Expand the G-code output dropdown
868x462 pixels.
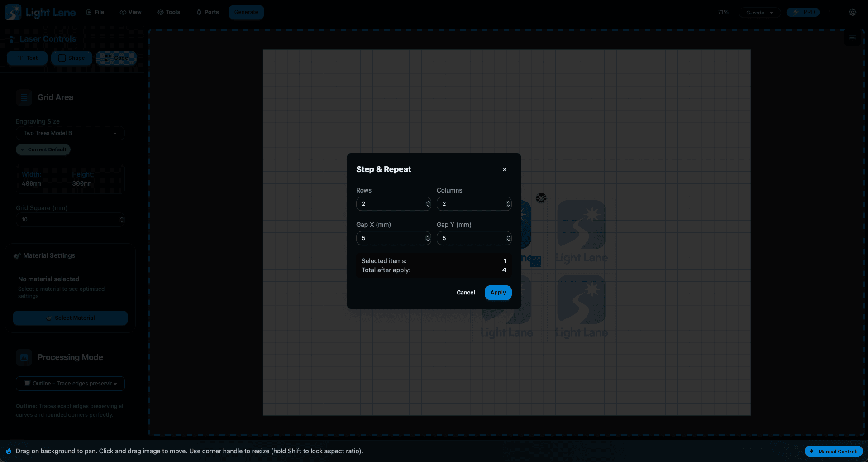click(758, 12)
